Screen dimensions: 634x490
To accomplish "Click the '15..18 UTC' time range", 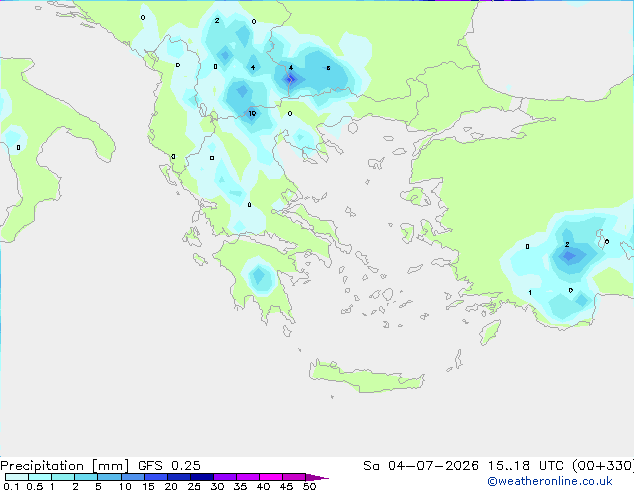I will click(525, 466).
